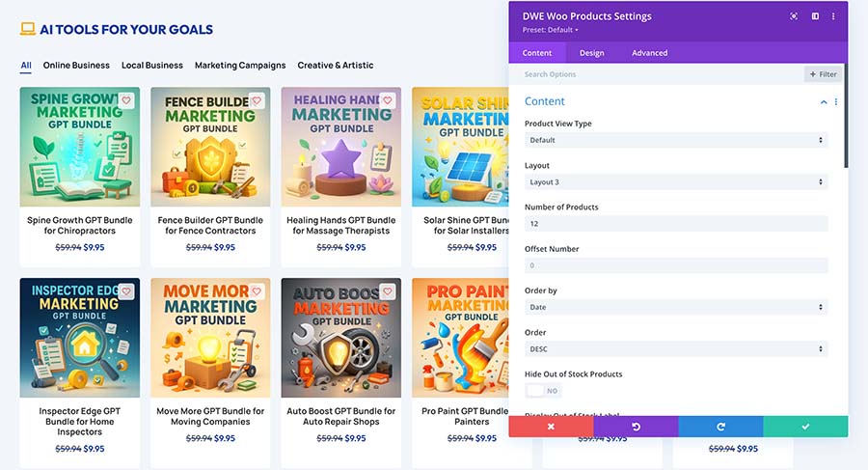This screenshot has height=470, width=868.
Task: Switch to the Design tab
Action: [591, 53]
